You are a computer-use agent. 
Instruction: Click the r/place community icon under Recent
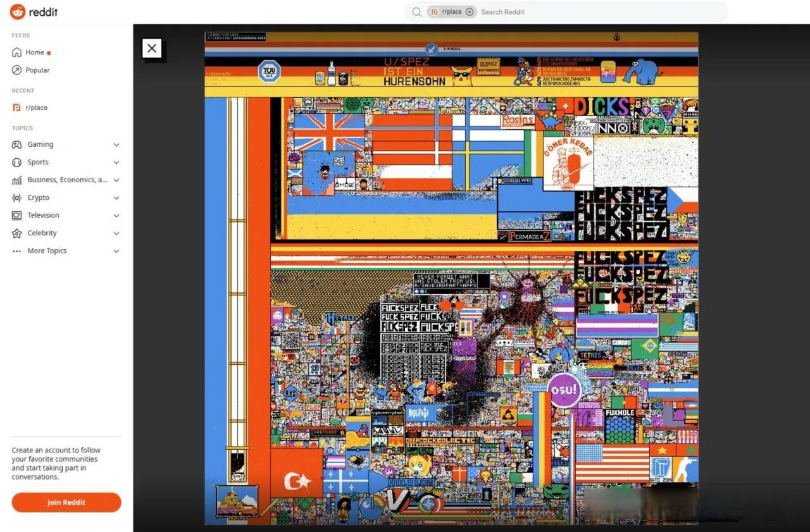tap(17, 108)
